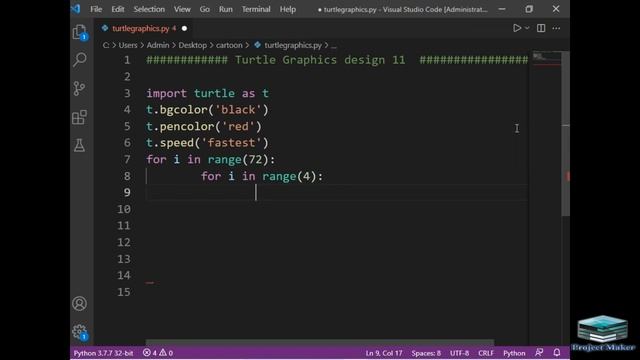Image resolution: width=640 pixels, height=360 pixels.
Task: Click the 'import turtle as t' line
Action: pos(207,93)
